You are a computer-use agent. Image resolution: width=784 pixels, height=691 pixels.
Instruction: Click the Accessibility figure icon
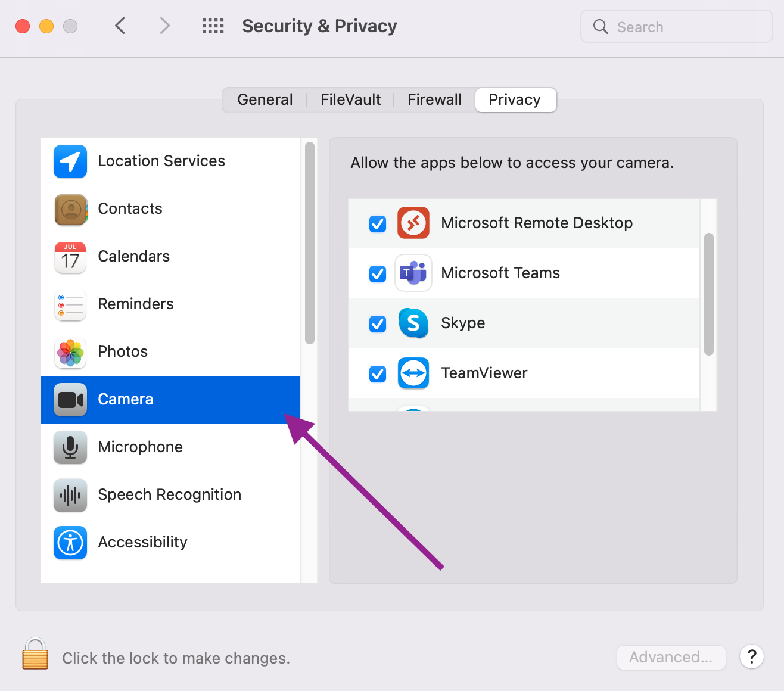(70, 543)
